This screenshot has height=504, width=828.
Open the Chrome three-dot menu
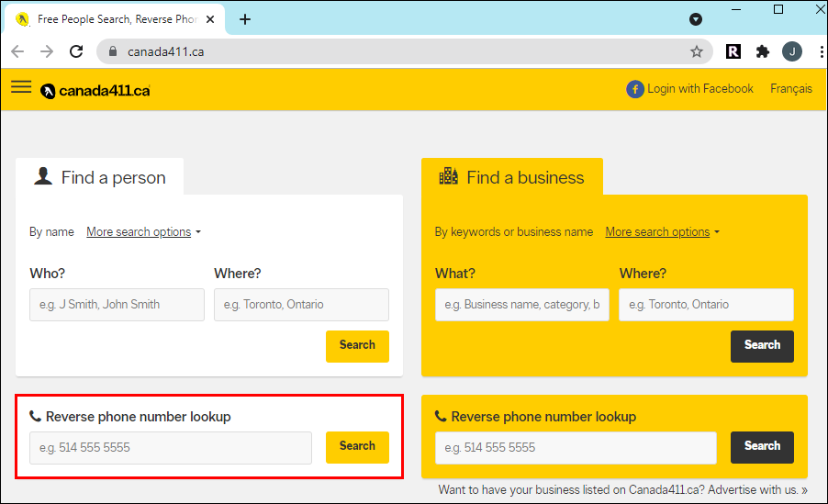pyautogui.click(x=822, y=51)
